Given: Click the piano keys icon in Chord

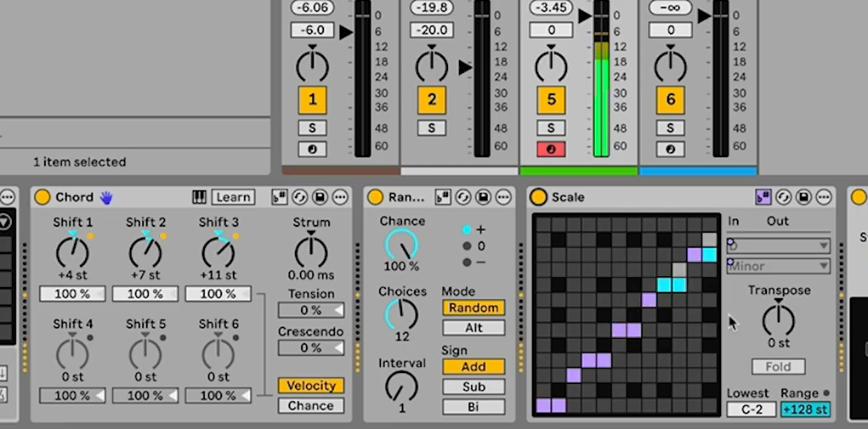Looking at the screenshot, I should pos(199,197).
